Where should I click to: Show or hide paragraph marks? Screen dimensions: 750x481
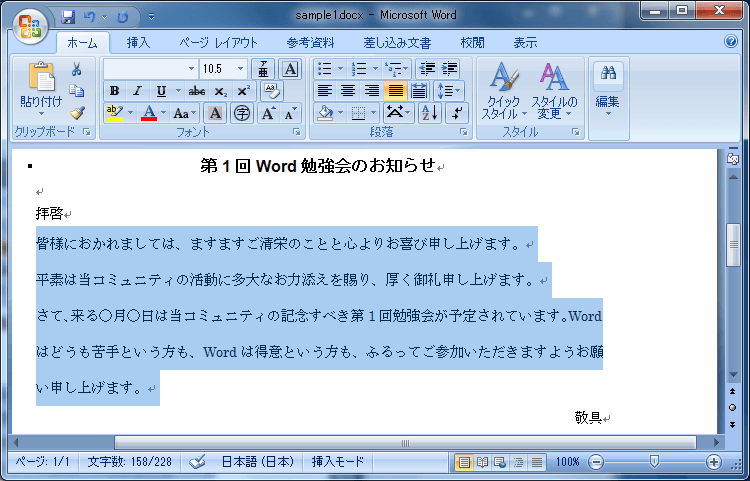point(457,113)
